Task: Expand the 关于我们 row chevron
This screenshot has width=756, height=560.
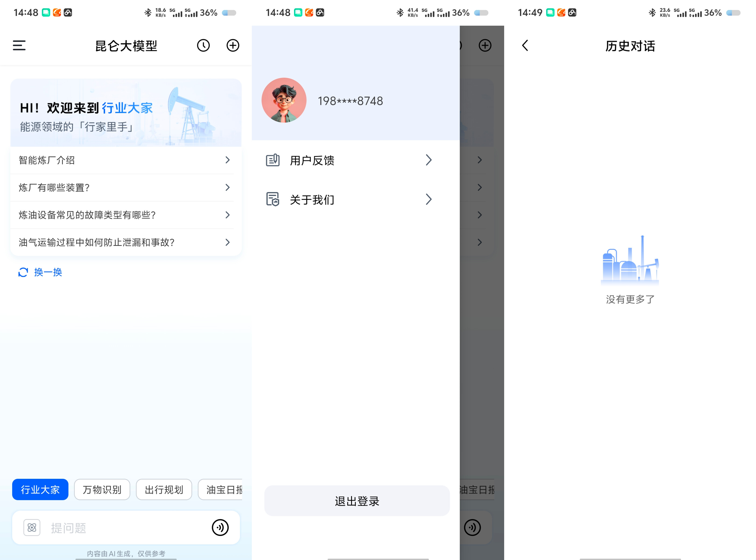Action: tap(429, 200)
